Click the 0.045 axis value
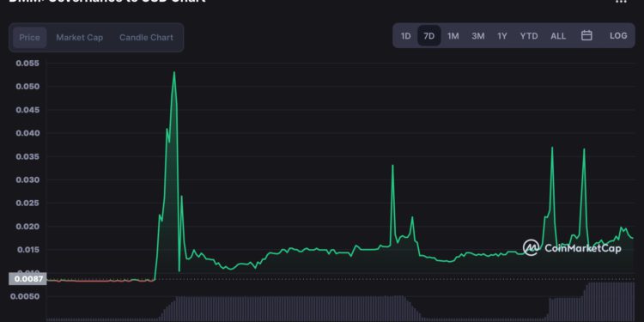The image size is (644, 322). [x=28, y=110]
